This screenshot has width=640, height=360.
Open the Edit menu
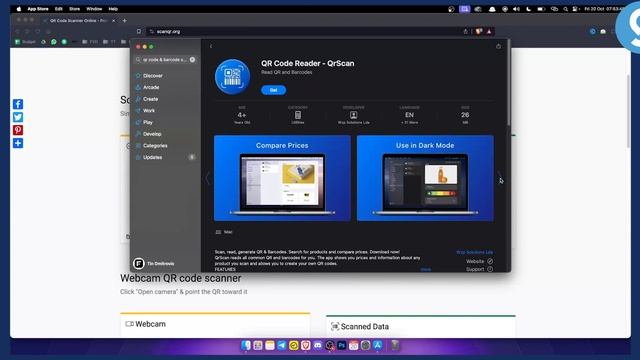tap(59, 9)
